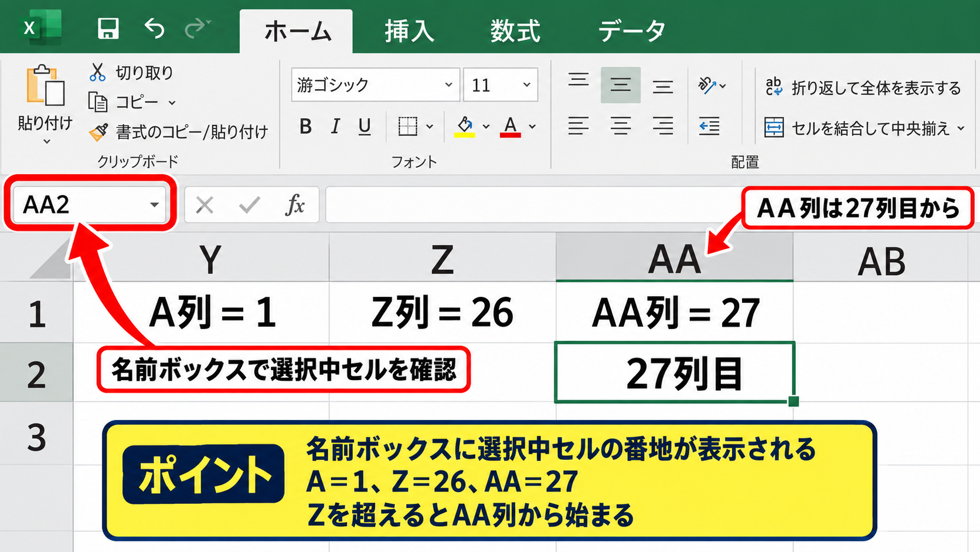Open the 游ゴシック font name dropdown
The width and height of the screenshot is (980, 552).
tap(448, 85)
